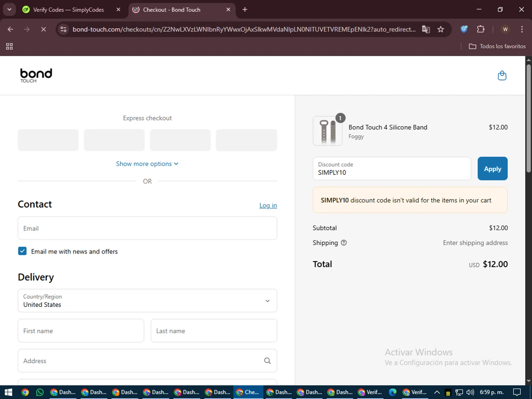
Task: Open new browser tab
Action: 245,10
